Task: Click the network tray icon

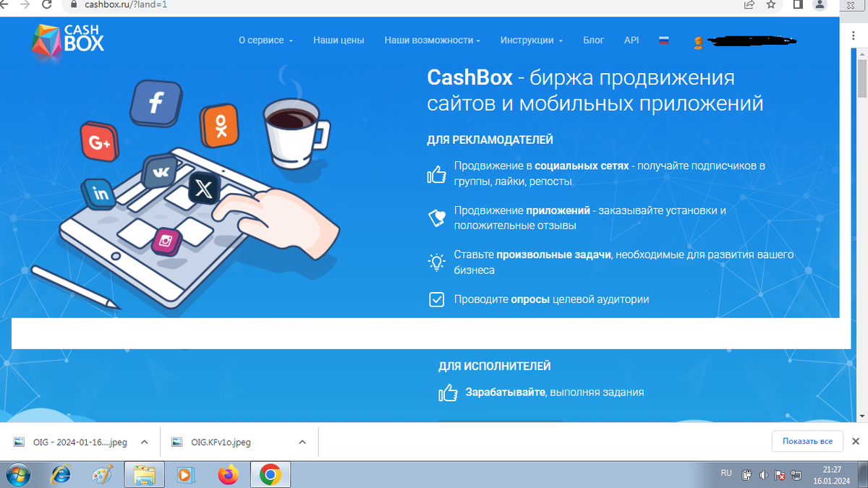Action: (796, 475)
